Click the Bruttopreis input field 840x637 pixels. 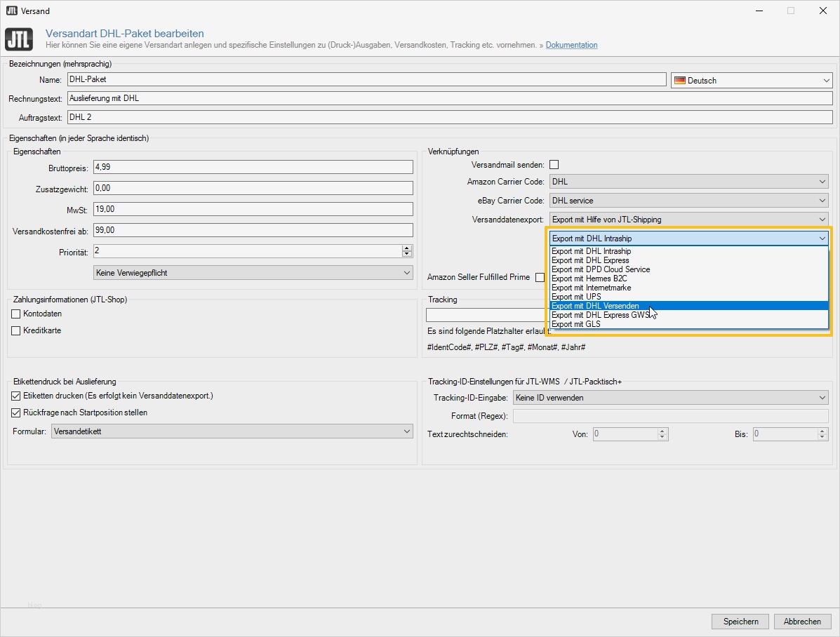[x=253, y=167]
